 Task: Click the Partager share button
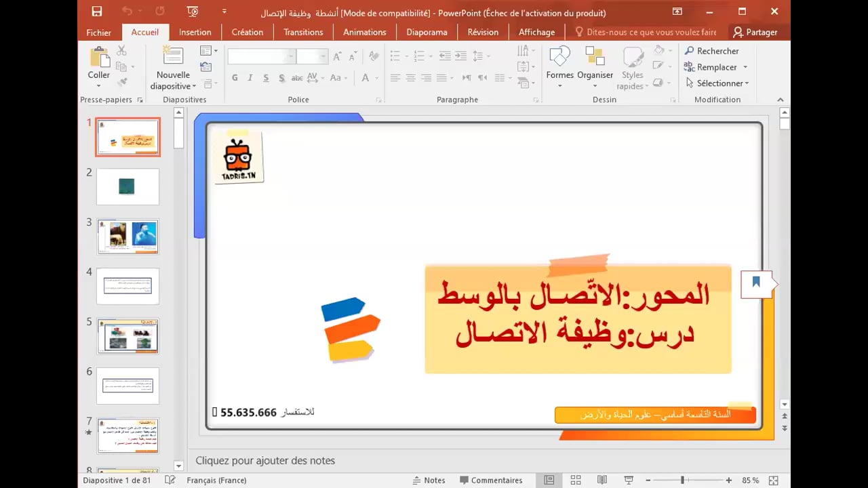tap(755, 32)
